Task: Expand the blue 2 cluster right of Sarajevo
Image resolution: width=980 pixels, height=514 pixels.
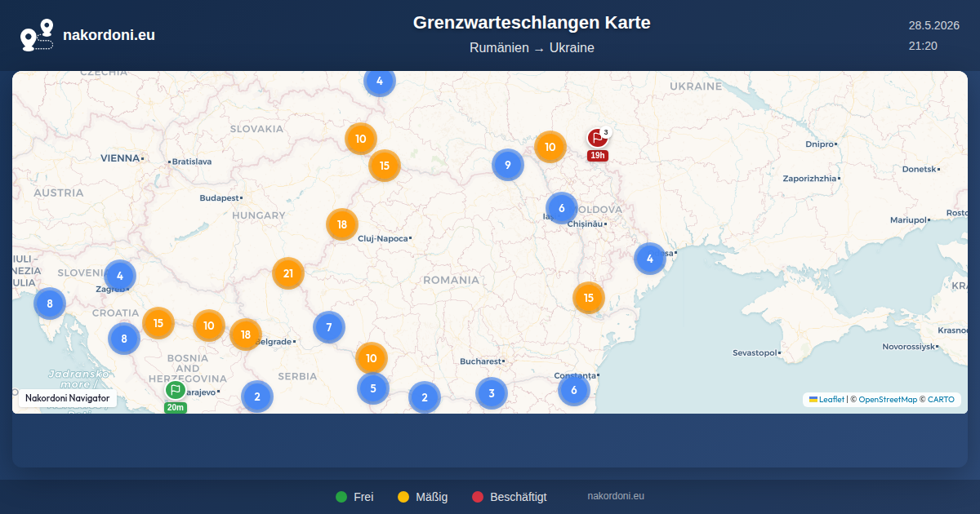Action: point(257,397)
